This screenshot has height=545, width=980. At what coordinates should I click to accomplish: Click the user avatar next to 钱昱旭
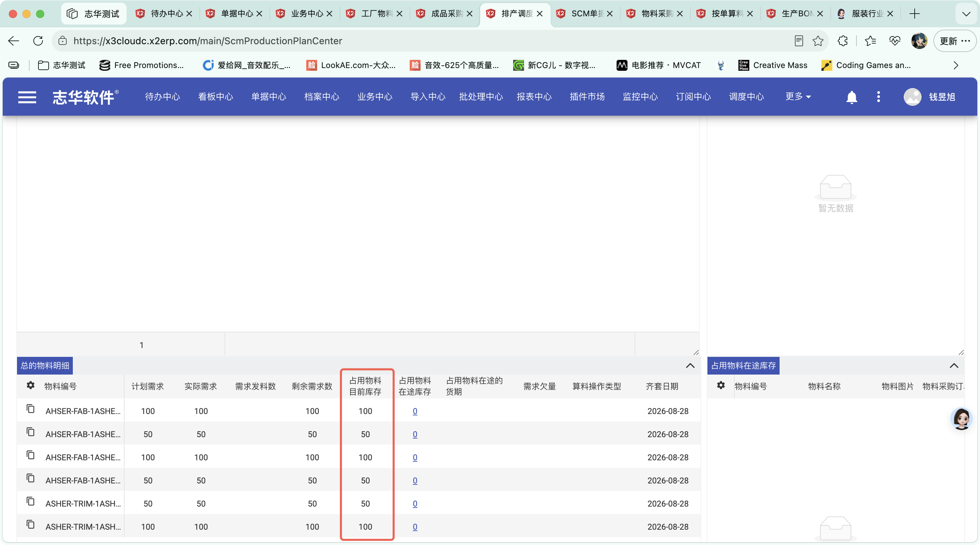(912, 97)
